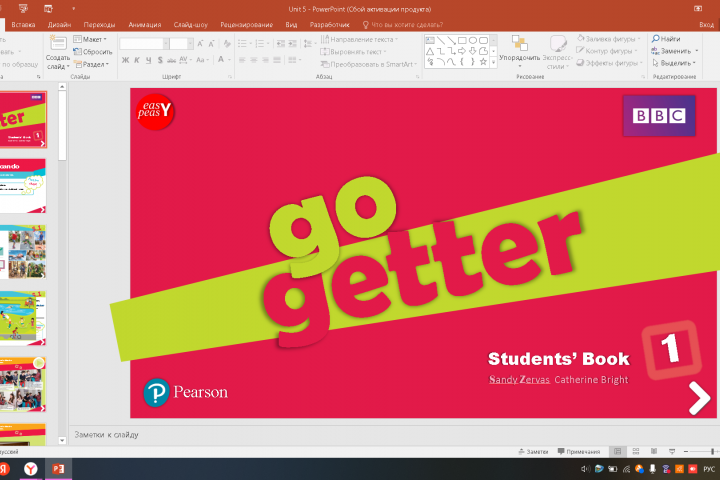720x480 pixels.
Task: Open Раздел section dropdown
Action: [92, 64]
